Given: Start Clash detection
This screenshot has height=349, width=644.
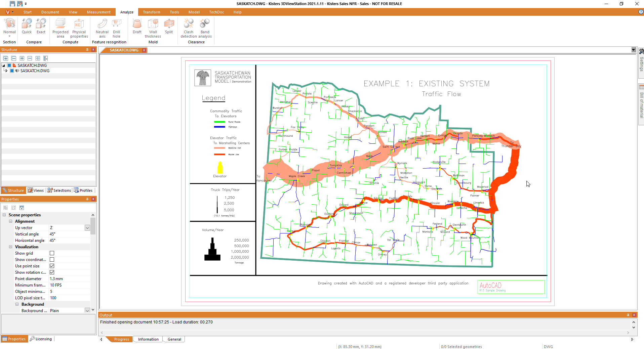Looking at the screenshot, I should point(189,29).
